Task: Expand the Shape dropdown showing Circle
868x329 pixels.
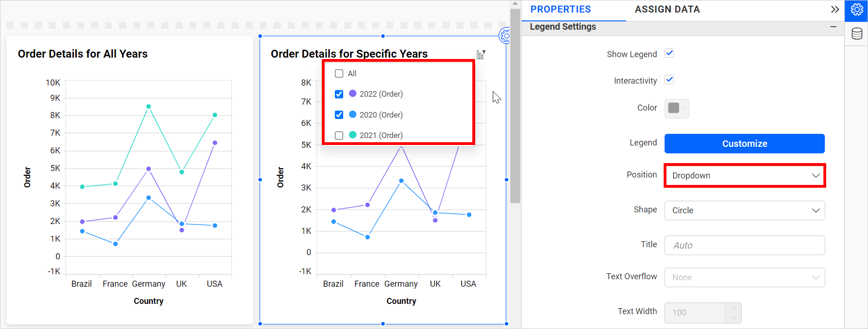Action: [744, 211]
